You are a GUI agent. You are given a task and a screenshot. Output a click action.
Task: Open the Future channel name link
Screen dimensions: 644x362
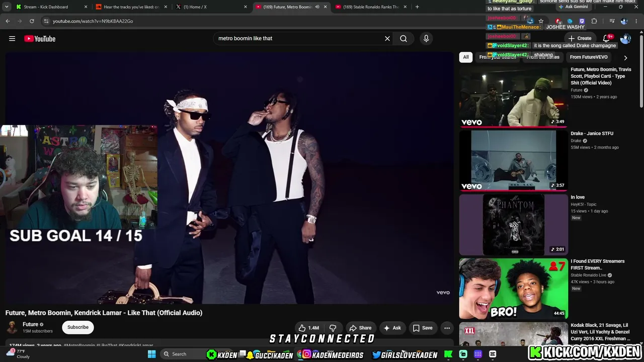[x=30, y=324]
